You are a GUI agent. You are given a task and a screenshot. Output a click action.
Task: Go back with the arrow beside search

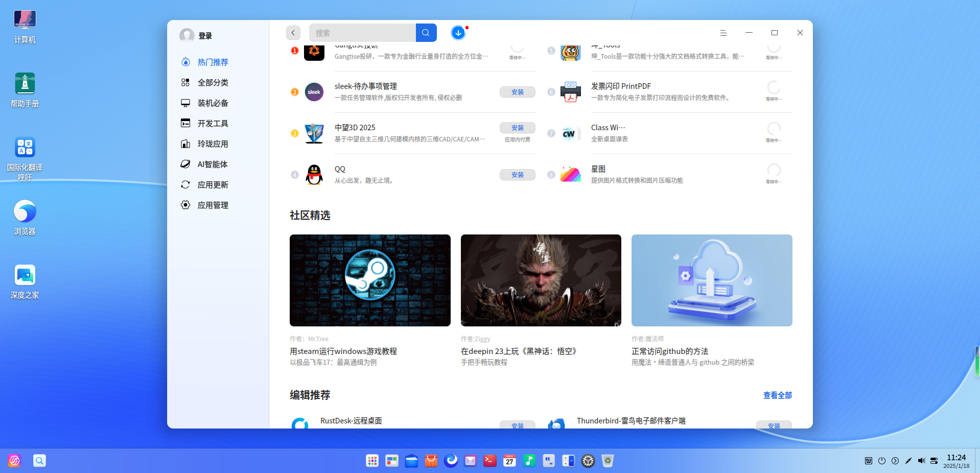(293, 33)
